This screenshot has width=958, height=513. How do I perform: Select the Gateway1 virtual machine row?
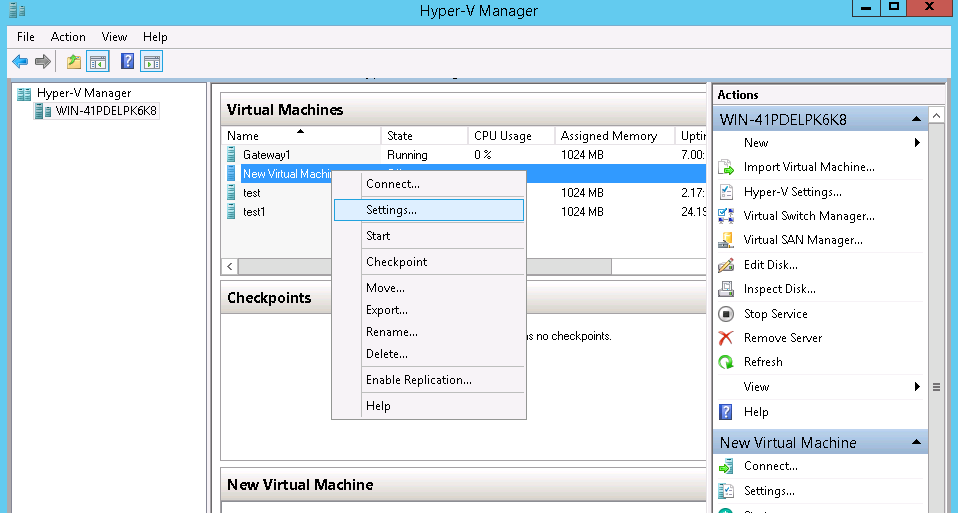point(463,155)
